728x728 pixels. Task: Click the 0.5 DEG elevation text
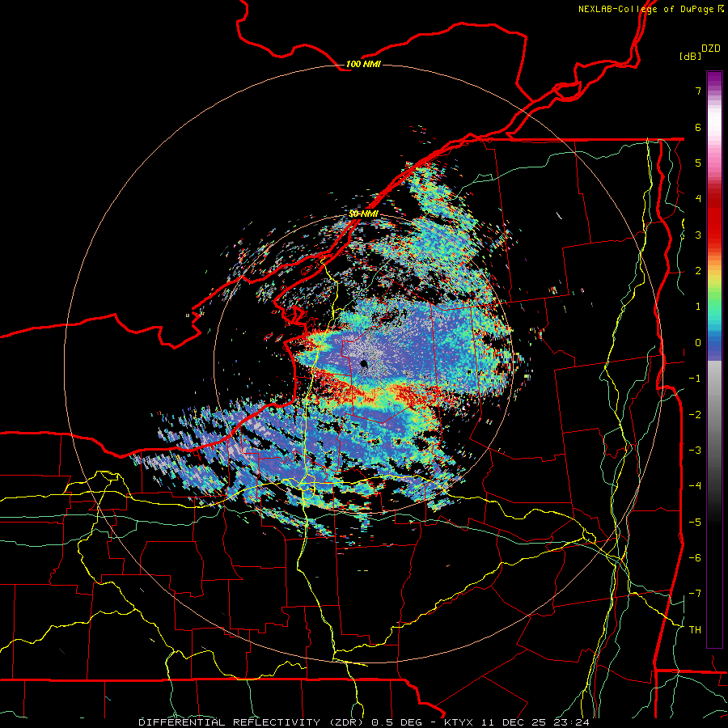click(396, 722)
